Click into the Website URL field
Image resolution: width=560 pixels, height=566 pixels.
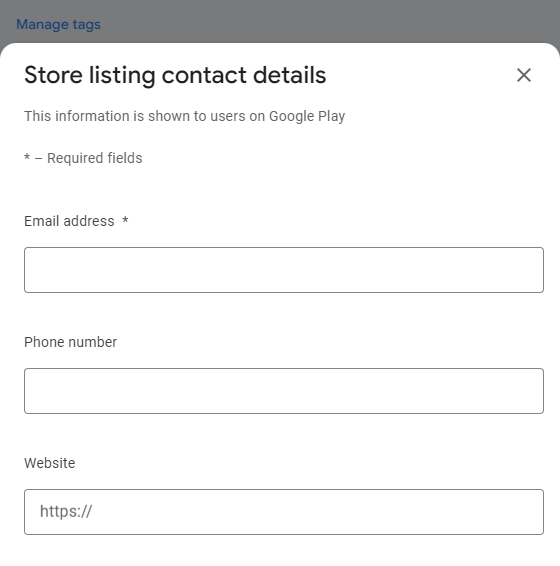point(284,512)
